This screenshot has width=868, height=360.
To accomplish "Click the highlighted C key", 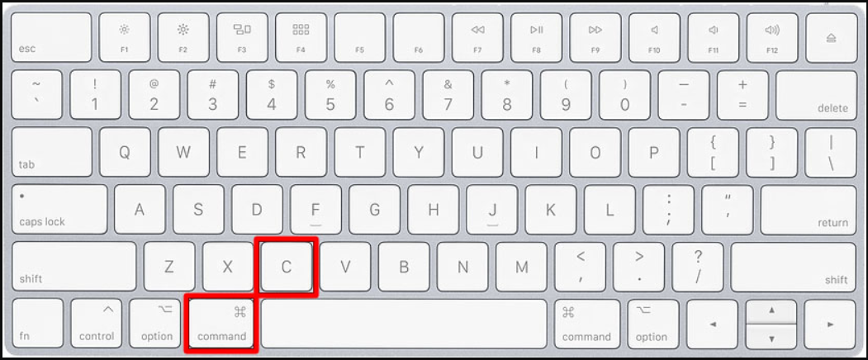I will click(287, 267).
